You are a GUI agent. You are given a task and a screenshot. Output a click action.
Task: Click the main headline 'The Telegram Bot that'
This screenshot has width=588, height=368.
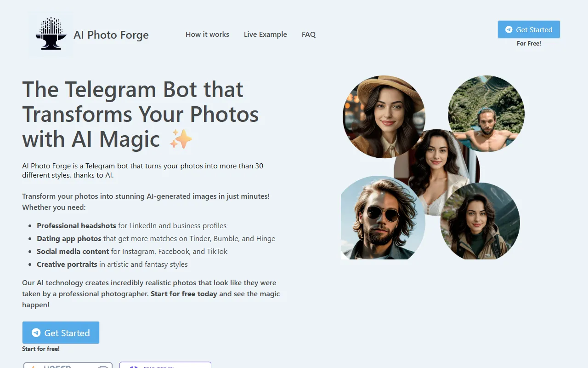click(133, 89)
